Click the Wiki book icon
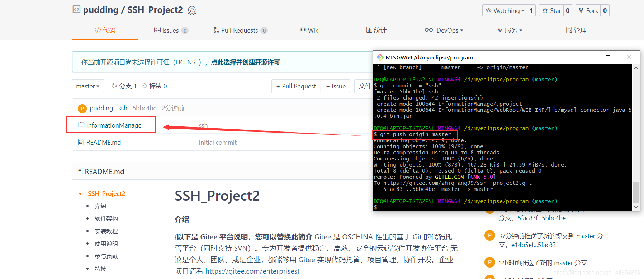The height and width of the screenshot is (279, 644). click(x=303, y=30)
